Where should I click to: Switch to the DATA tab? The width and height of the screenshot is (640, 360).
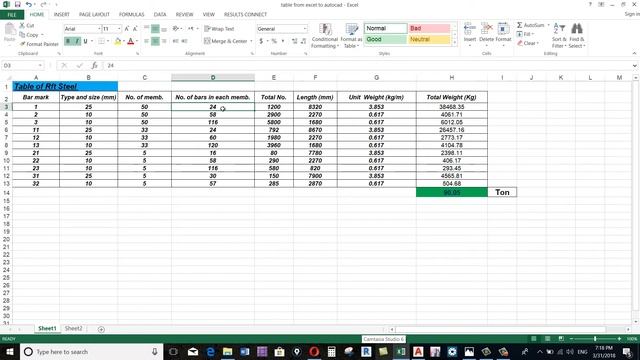[160, 15]
